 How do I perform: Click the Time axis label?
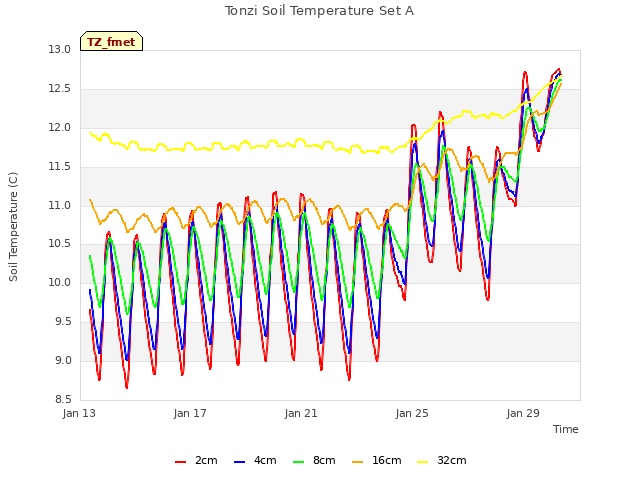(566, 429)
